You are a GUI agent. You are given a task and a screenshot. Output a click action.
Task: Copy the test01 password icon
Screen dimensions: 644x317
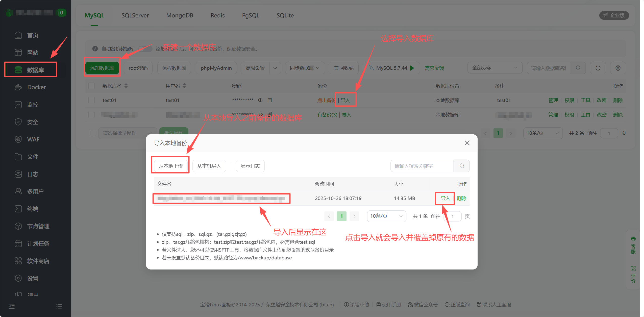point(270,100)
